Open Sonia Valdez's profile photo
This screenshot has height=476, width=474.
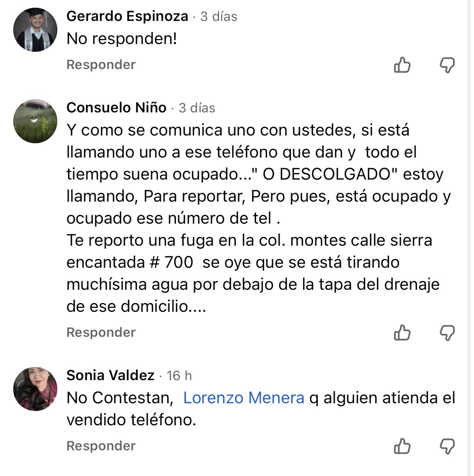click(35, 389)
